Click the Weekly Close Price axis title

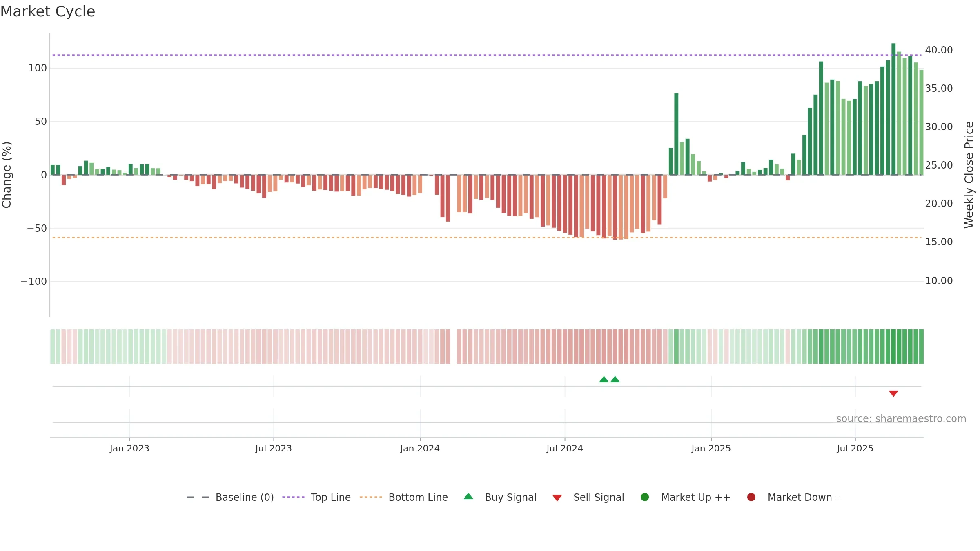click(x=969, y=175)
